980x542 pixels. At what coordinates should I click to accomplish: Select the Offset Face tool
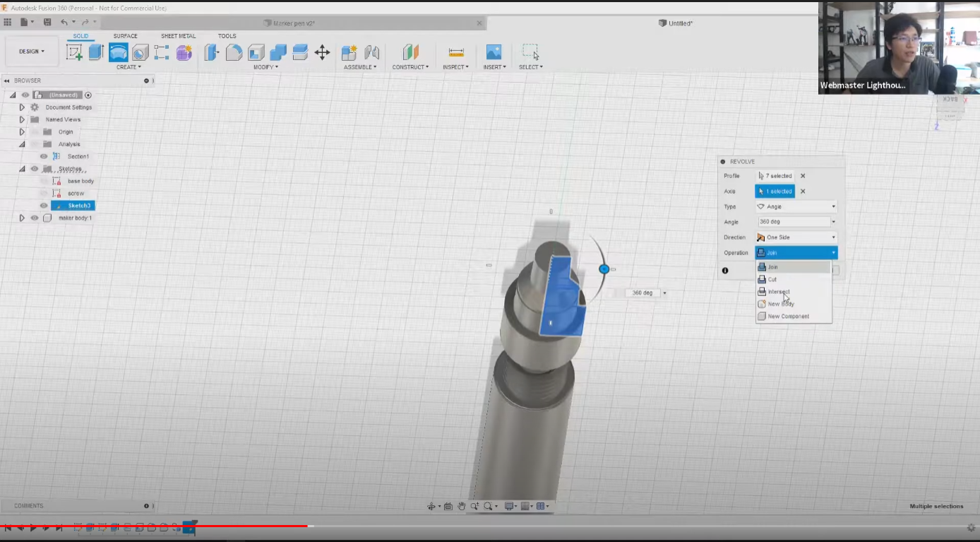[300, 52]
